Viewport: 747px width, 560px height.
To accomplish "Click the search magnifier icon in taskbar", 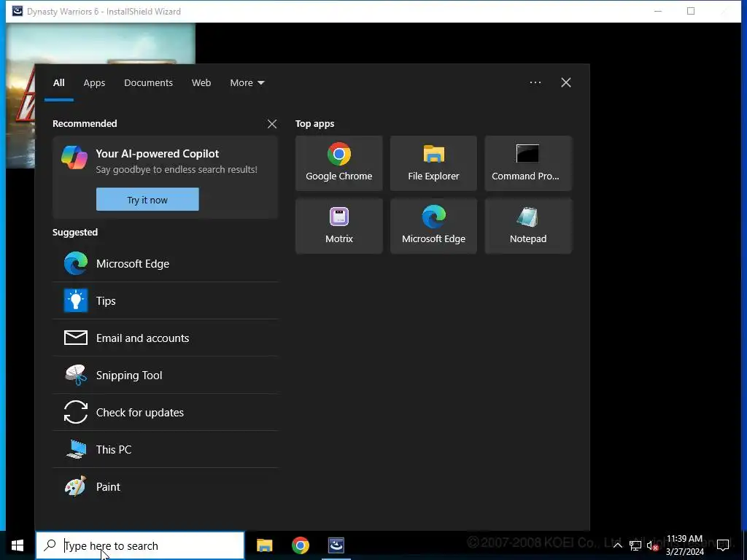I will 50,545.
